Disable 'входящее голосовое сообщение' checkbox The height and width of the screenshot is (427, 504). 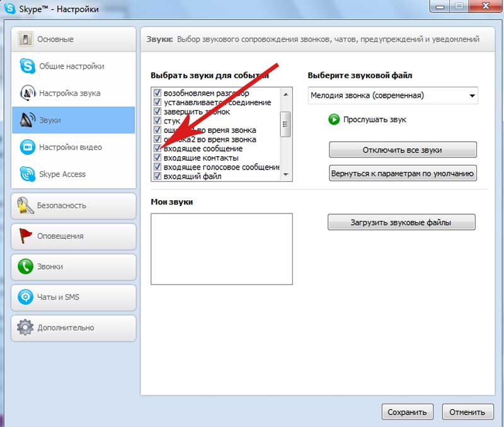pyautogui.click(x=157, y=167)
